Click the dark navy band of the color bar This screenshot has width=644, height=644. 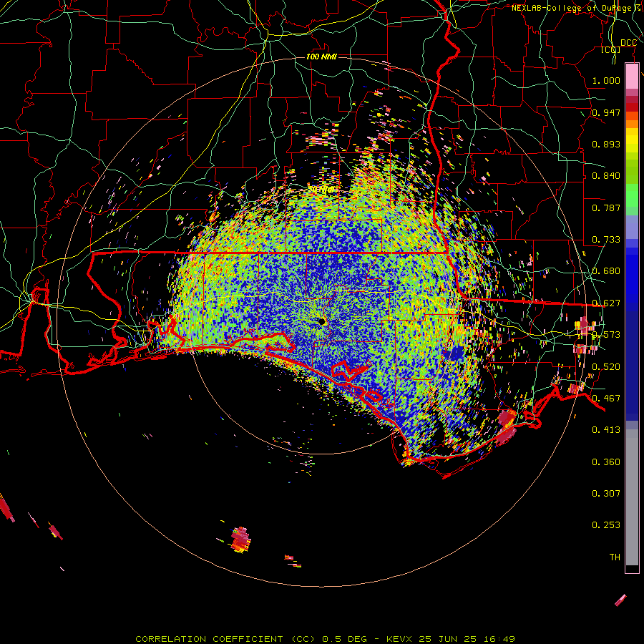[632, 366]
